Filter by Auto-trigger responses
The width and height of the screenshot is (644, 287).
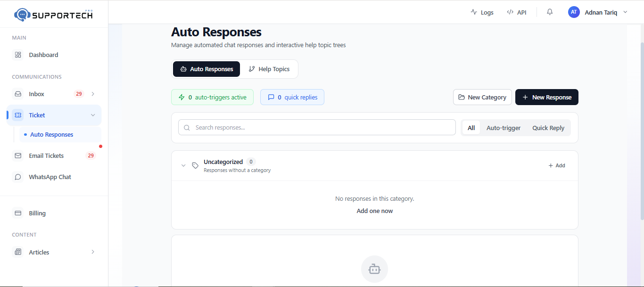[504, 128]
